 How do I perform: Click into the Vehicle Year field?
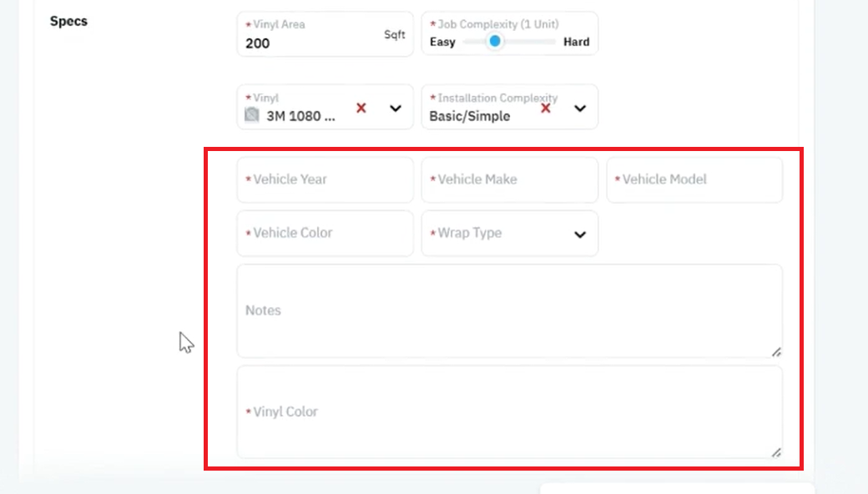click(x=325, y=179)
